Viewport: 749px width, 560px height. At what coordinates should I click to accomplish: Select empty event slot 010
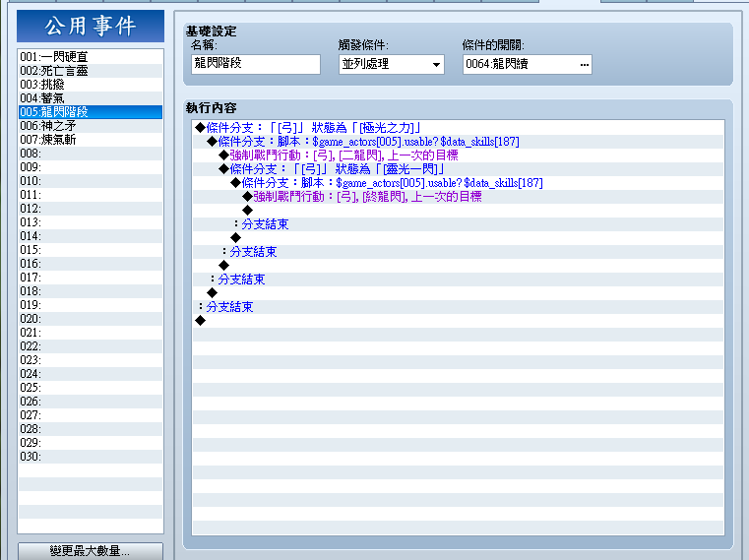[x=91, y=181]
